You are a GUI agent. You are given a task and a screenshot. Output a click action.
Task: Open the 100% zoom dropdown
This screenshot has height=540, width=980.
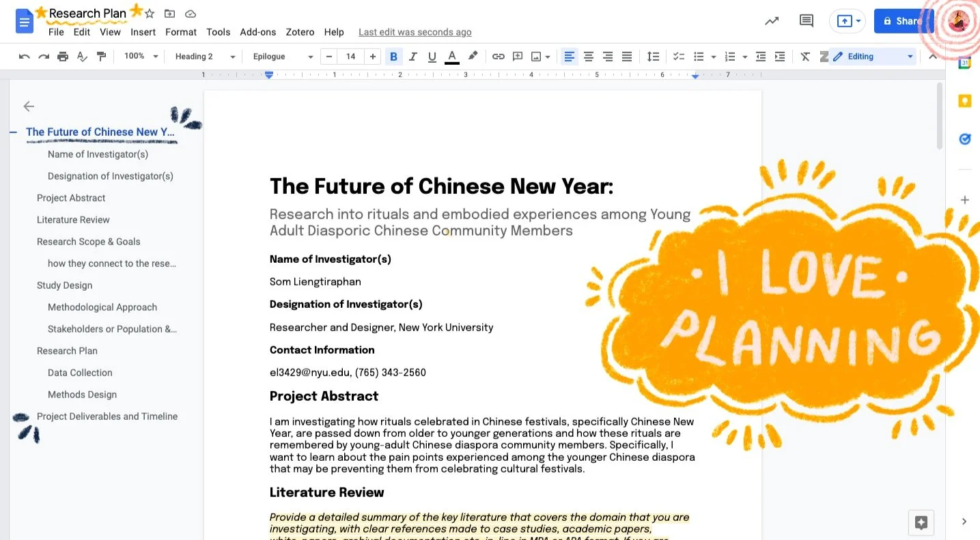(x=141, y=57)
